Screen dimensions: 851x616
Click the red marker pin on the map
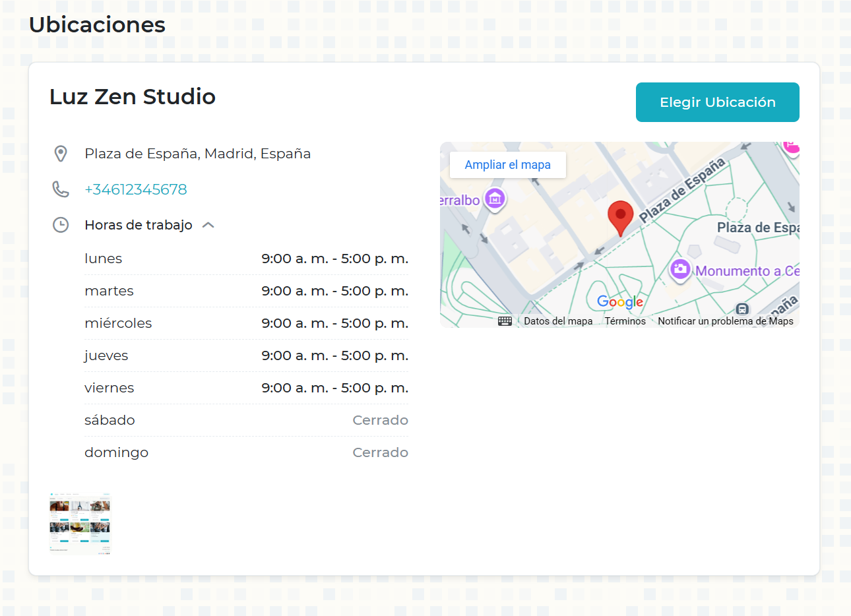coord(620,216)
